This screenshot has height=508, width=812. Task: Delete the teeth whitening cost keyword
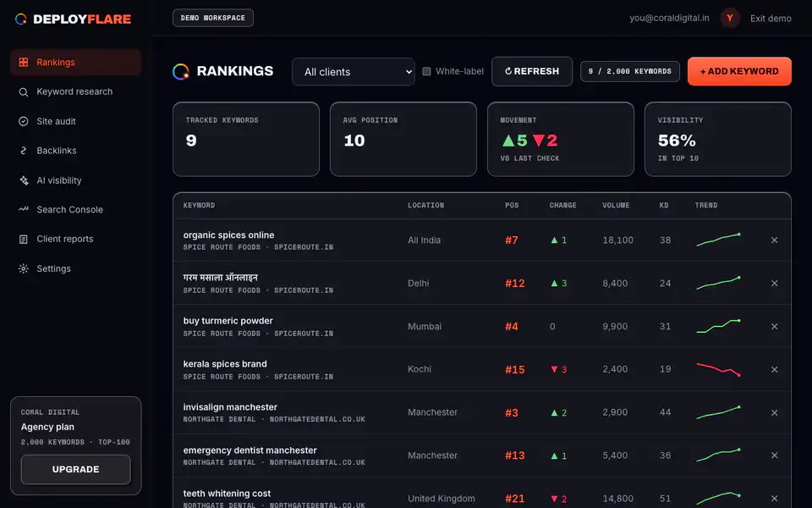(774, 498)
